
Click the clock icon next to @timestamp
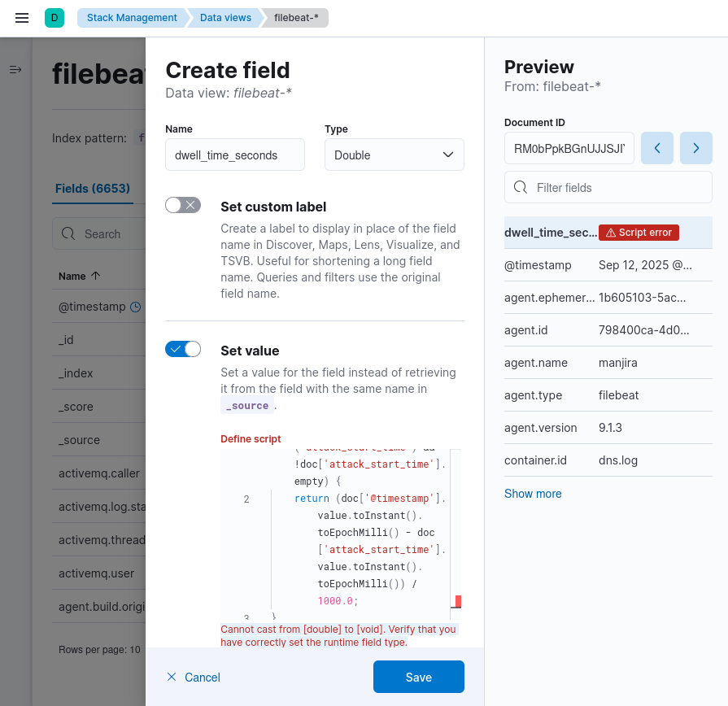[x=135, y=307]
